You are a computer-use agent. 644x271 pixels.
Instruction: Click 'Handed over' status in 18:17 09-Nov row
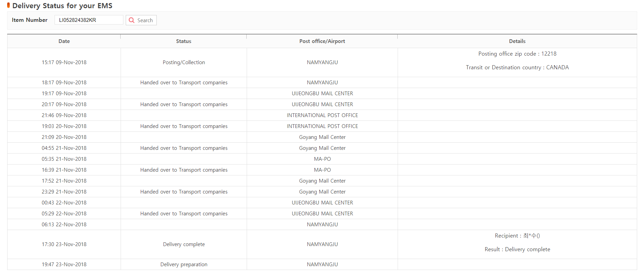[x=184, y=83]
